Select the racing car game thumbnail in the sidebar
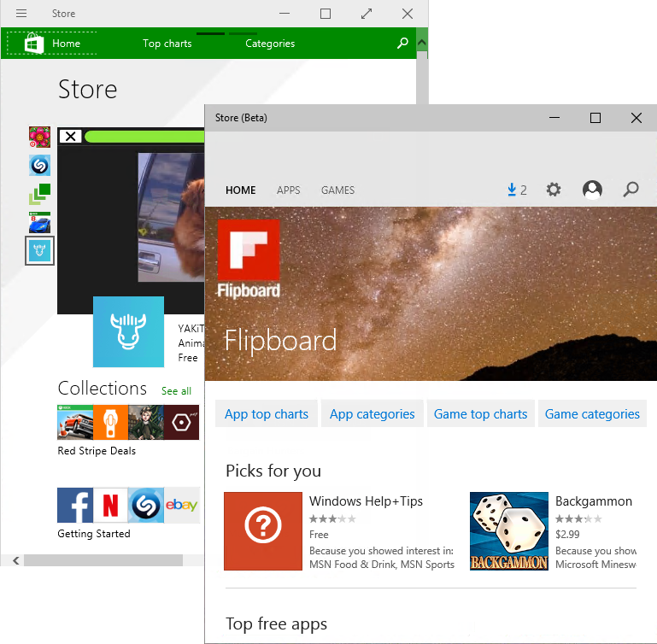The width and height of the screenshot is (657, 644). [40, 222]
